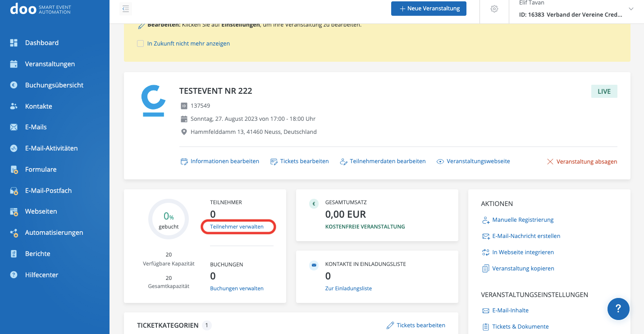
Task: Collapse the sidebar with the menu icon
Action: (x=126, y=9)
